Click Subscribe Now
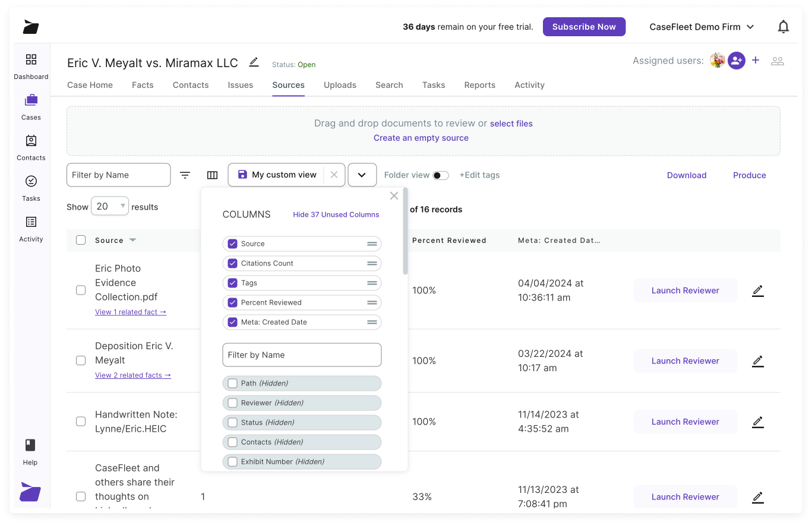The height and width of the screenshot is (525, 812). point(584,26)
